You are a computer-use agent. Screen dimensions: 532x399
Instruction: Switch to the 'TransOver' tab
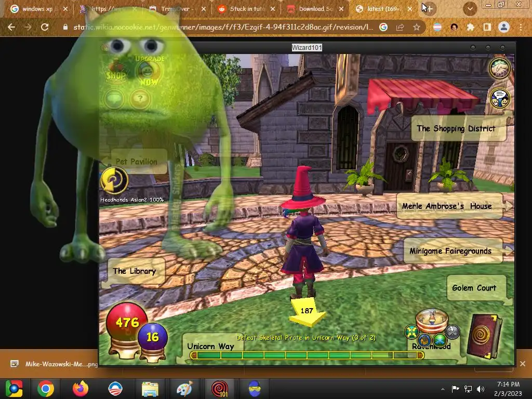[x=177, y=9]
